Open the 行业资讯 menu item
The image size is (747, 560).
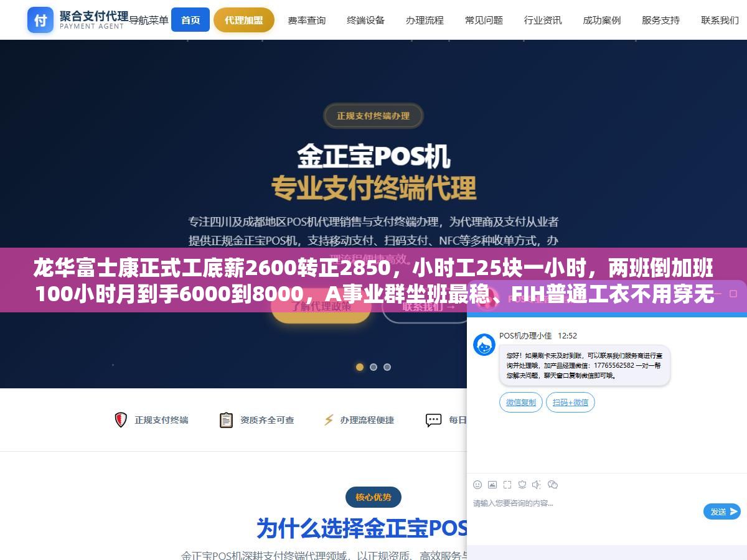(x=543, y=20)
